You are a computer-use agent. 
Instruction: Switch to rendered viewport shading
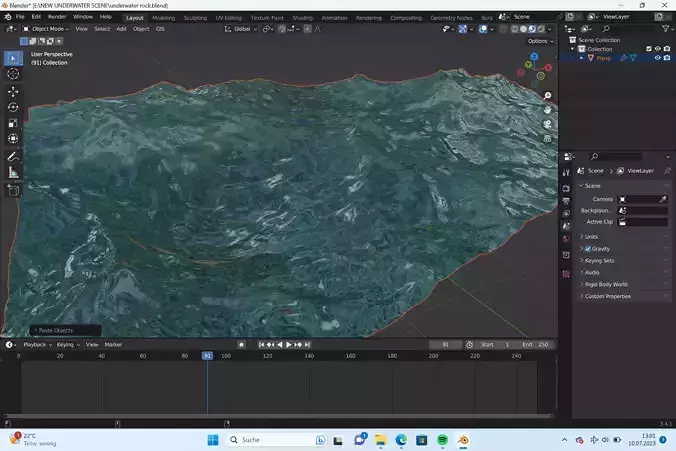click(541, 29)
